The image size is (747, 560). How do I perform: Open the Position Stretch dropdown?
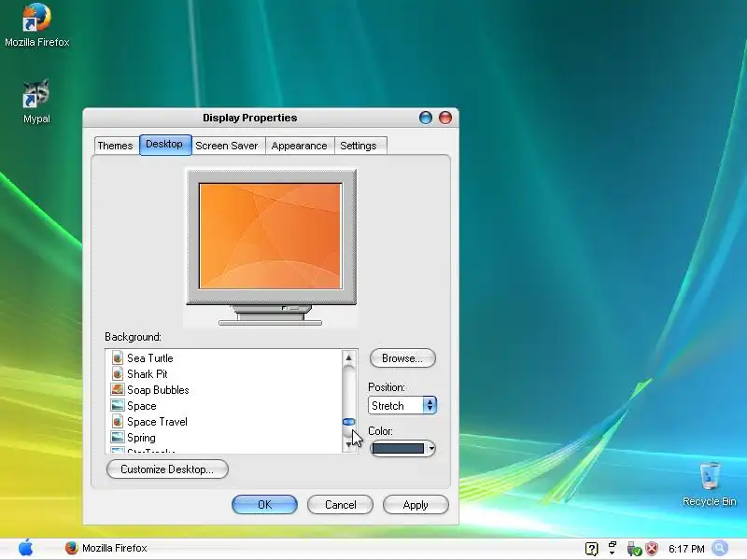[402, 406]
